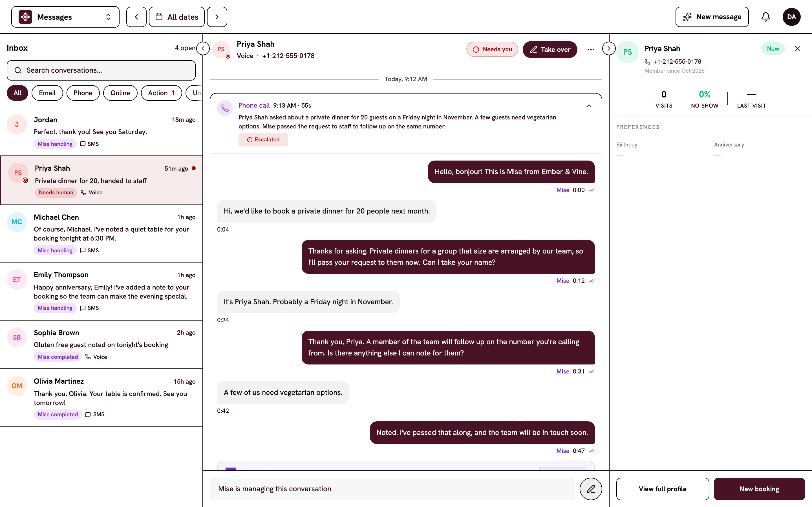Open Michael Chen's conversation
Image resolution: width=812 pixels, height=507 pixels.
pos(101,234)
